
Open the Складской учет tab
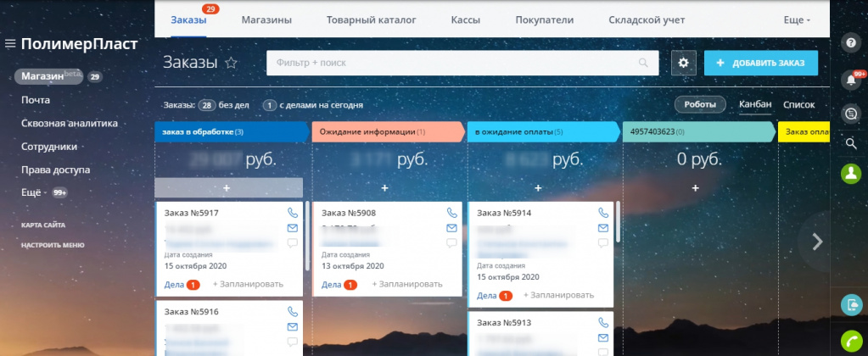coord(647,19)
